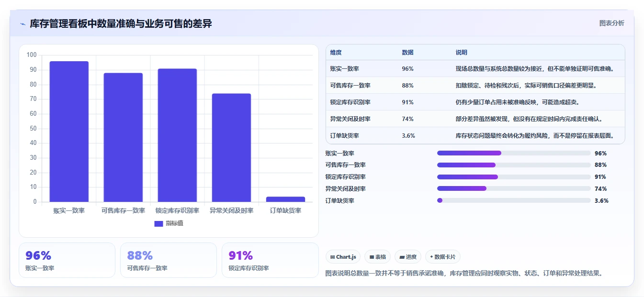The image size is (644, 297).
Task: Click the 锁定库存识别率 progress bar
Action: coord(514,177)
